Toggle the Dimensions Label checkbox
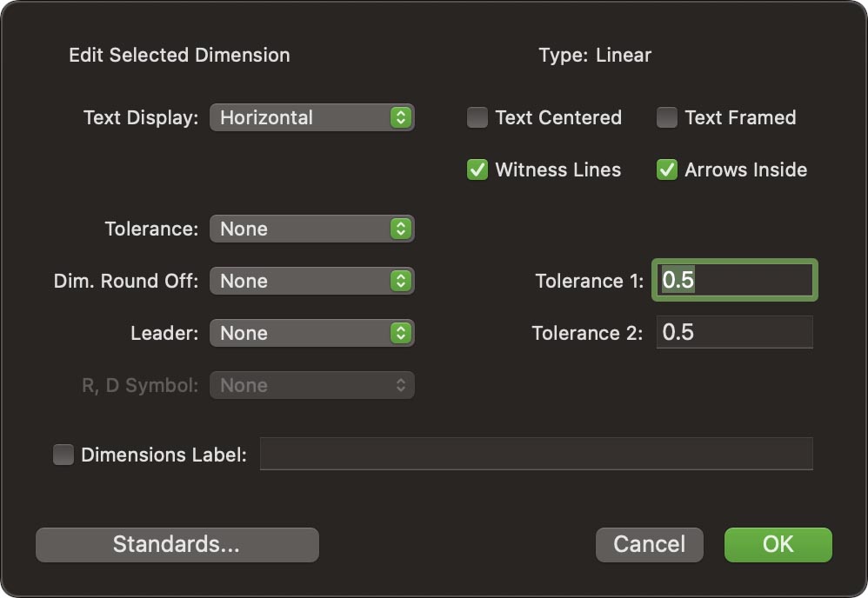 (63, 455)
